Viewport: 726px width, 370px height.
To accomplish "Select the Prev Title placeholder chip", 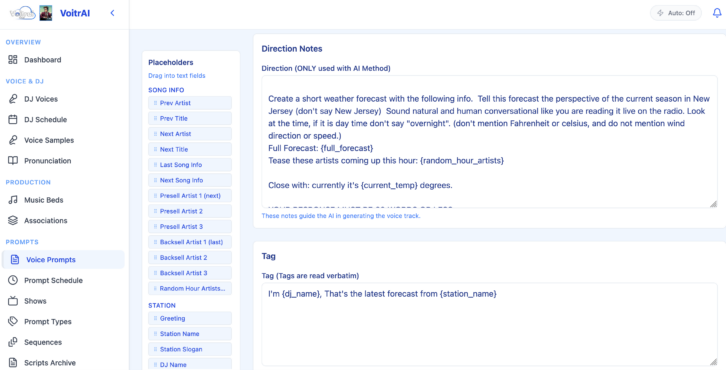I will (x=190, y=118).
